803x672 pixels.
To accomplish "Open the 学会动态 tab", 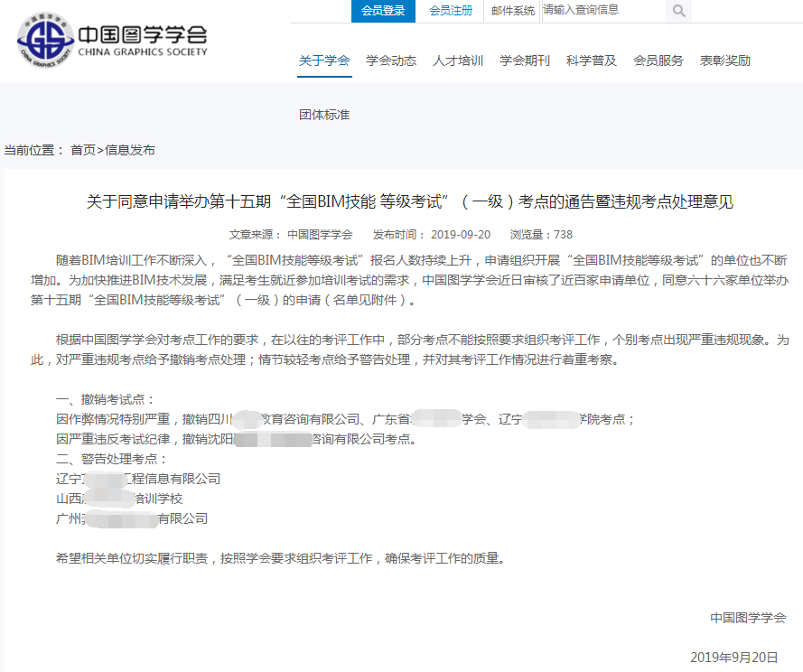I will 390,60.
